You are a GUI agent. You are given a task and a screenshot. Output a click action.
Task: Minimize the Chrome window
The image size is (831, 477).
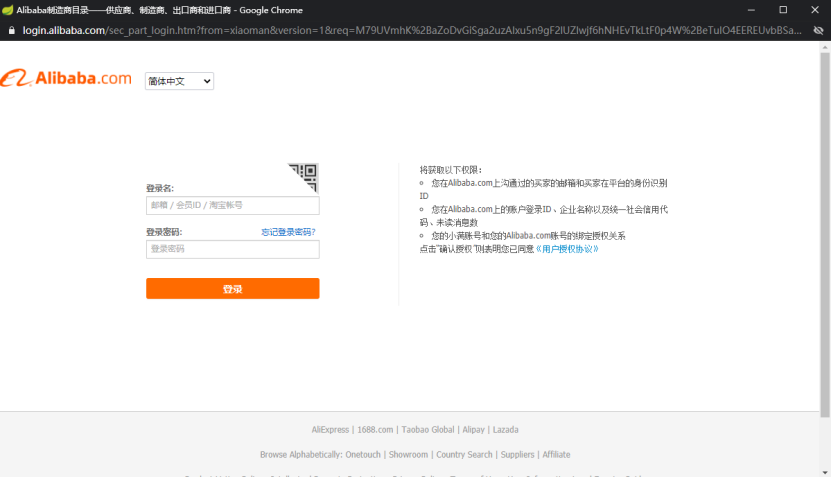tap(751, 10)
